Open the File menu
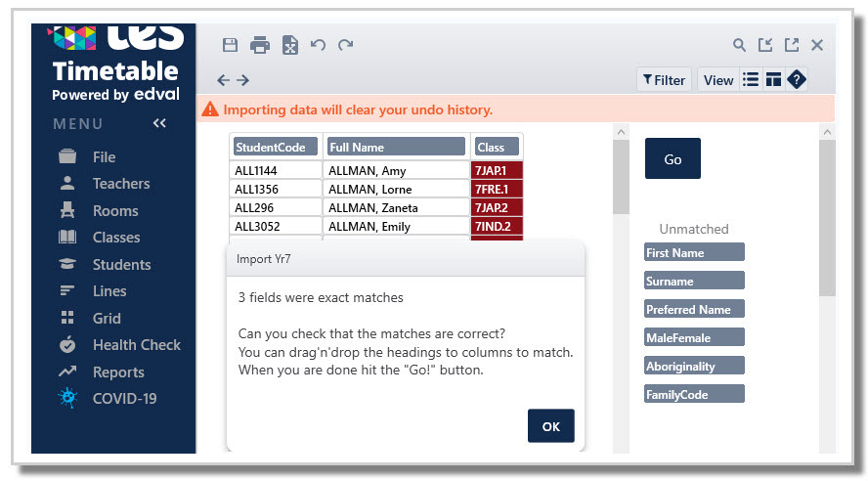Screen dimensions: 868x481 (x=104, y=157)
